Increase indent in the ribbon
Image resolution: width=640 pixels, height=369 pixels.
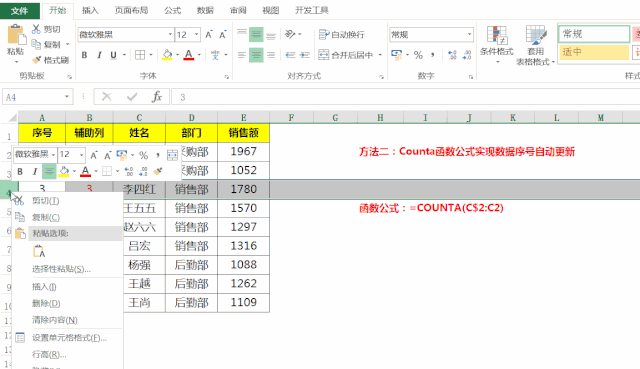click(304, 55)
